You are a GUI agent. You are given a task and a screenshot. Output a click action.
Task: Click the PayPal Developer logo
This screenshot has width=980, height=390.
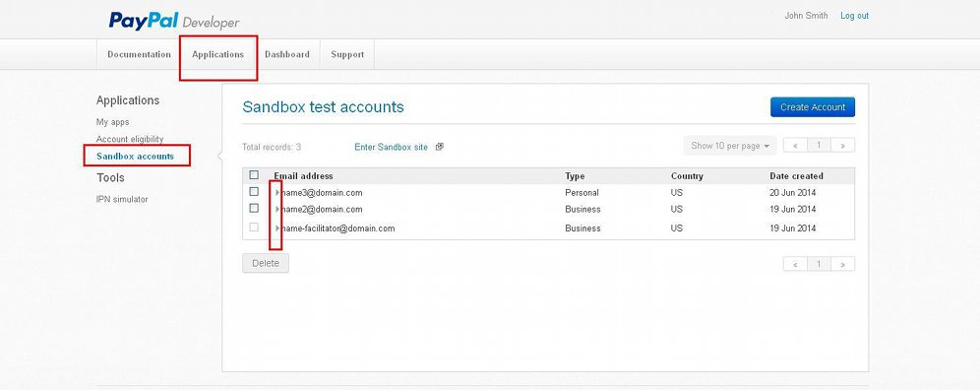(x=174, y=21)
